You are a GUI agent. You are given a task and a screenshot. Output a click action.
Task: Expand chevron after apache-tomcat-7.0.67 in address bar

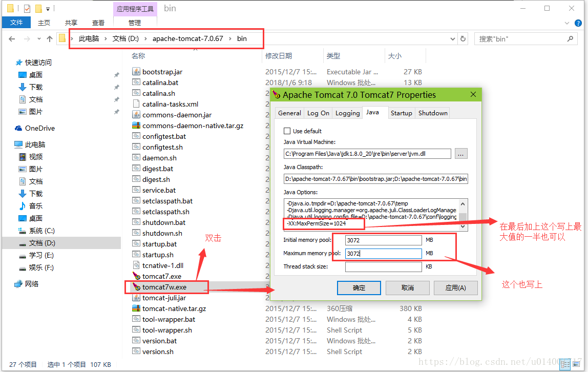click(230, 38)
